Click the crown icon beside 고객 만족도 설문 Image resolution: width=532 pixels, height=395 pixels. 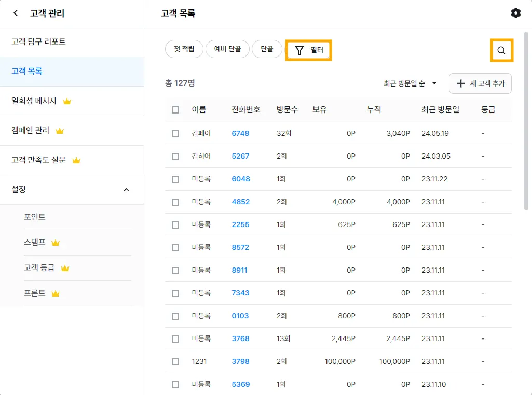pos(76,161)
